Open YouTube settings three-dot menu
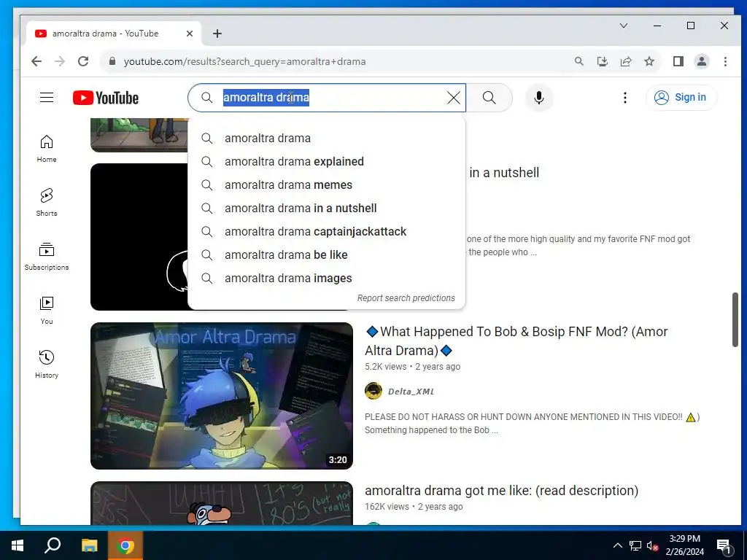The width and height of the screenshot is (747, 560). tap(625, 98)
